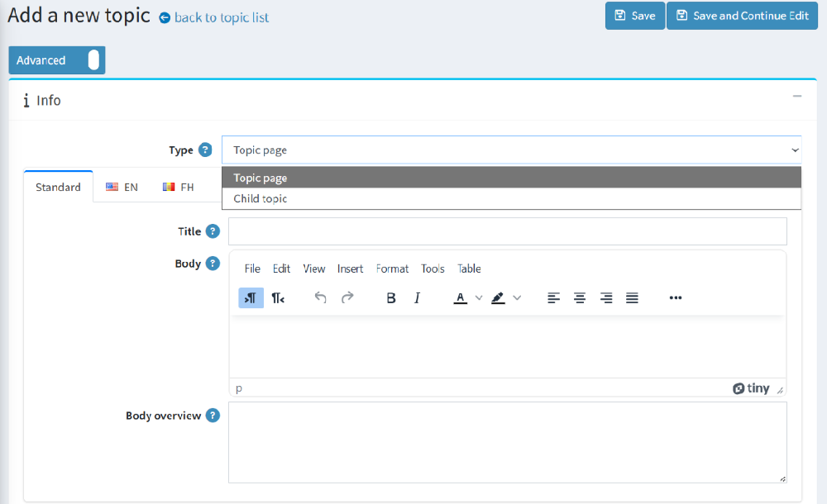Pick the highlight color swatch icon

(498, 297)
